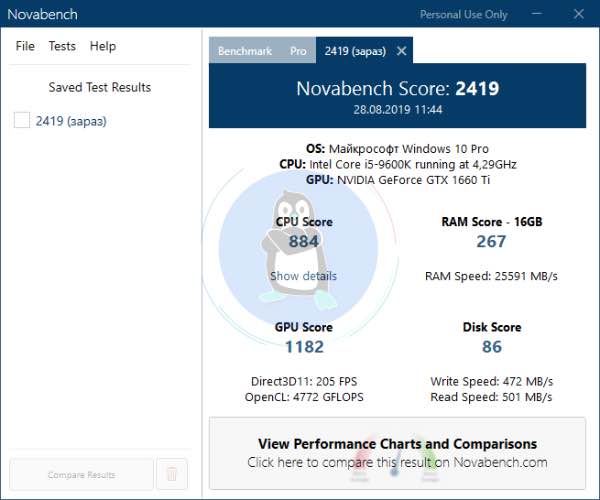The width and height of the screenshot is (600, 500).
Task: Click the GPU Score value 1182
Action: click(x=303, y=347)
